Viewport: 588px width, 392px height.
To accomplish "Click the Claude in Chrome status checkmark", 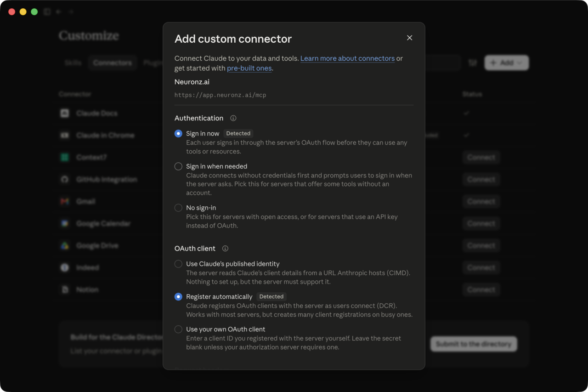I will click(466, 135).
